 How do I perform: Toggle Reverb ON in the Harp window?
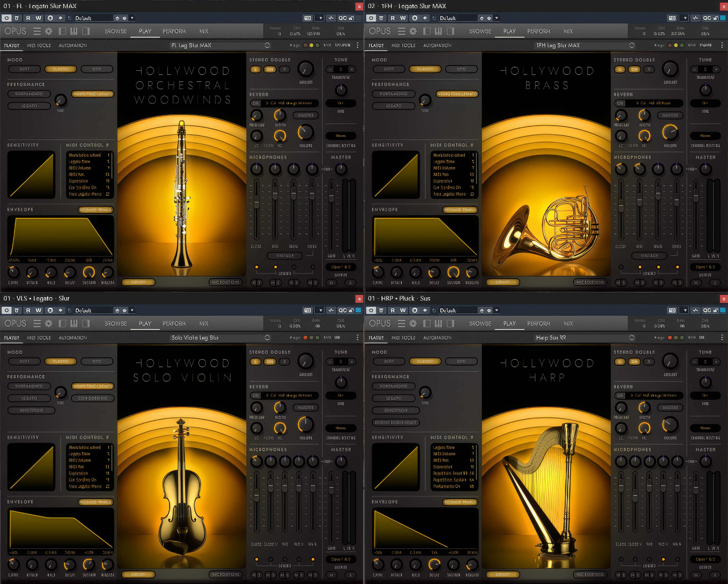click(x=620, y=395)
